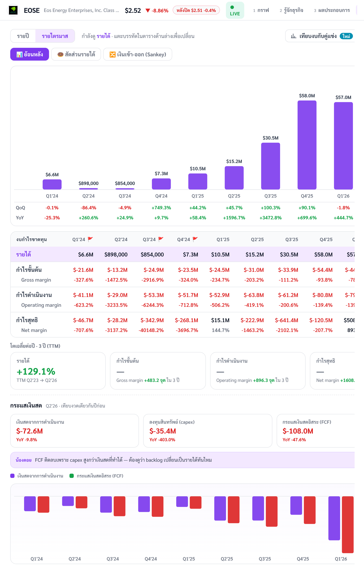
Task: Click the Q1'24 $6.6M revenue bar
Action: 52,184
